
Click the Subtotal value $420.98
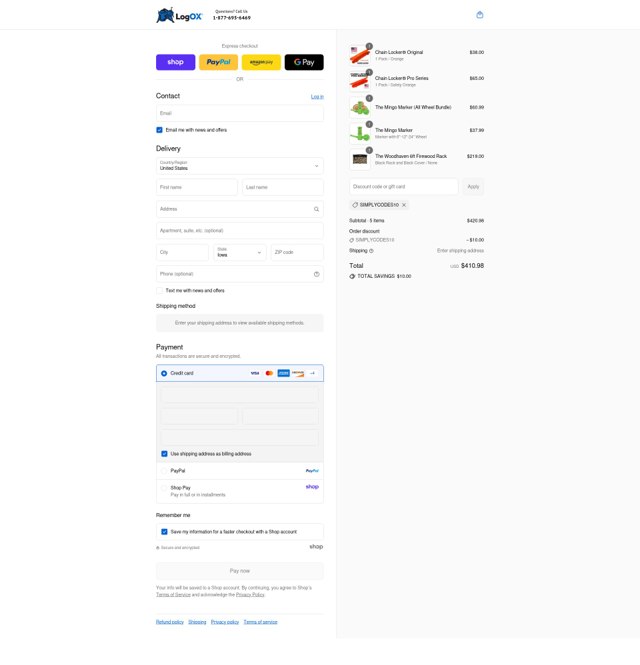point(475,221)
